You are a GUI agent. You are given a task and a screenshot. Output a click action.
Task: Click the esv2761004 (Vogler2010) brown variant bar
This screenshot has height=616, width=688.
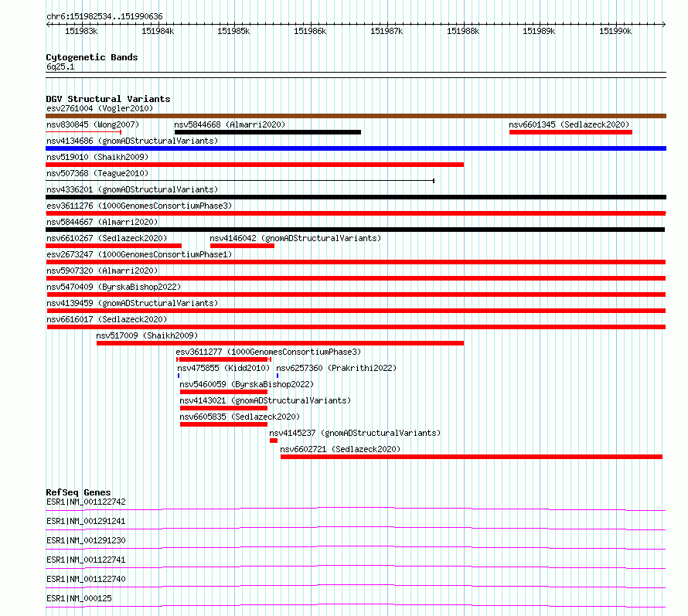coord(356,116)
